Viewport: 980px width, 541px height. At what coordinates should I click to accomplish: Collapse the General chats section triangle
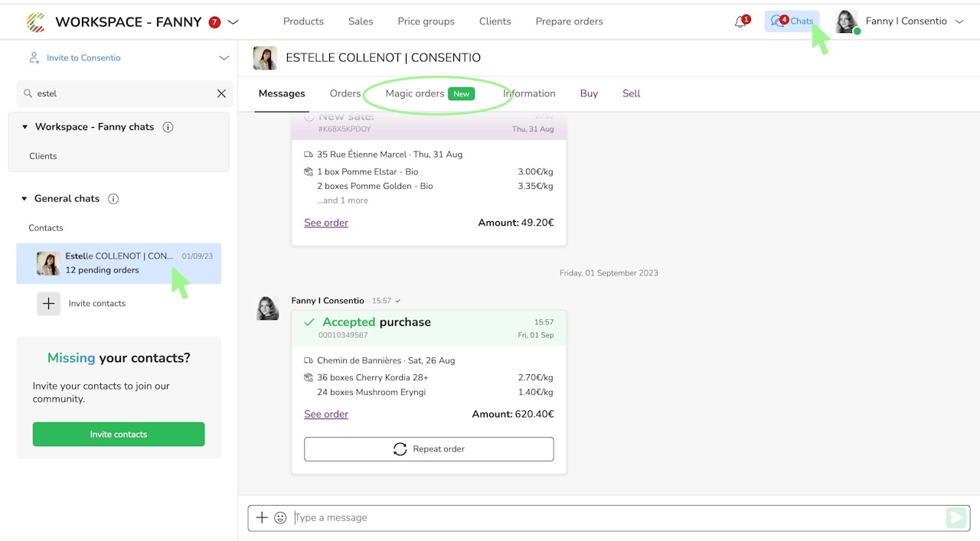[x=24, y=199]
